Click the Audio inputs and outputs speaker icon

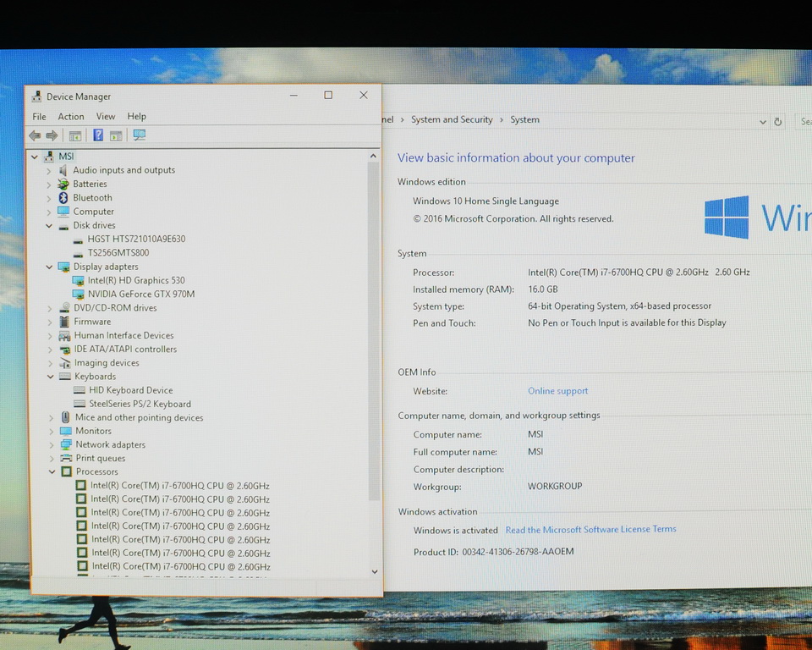coord(63,170)
